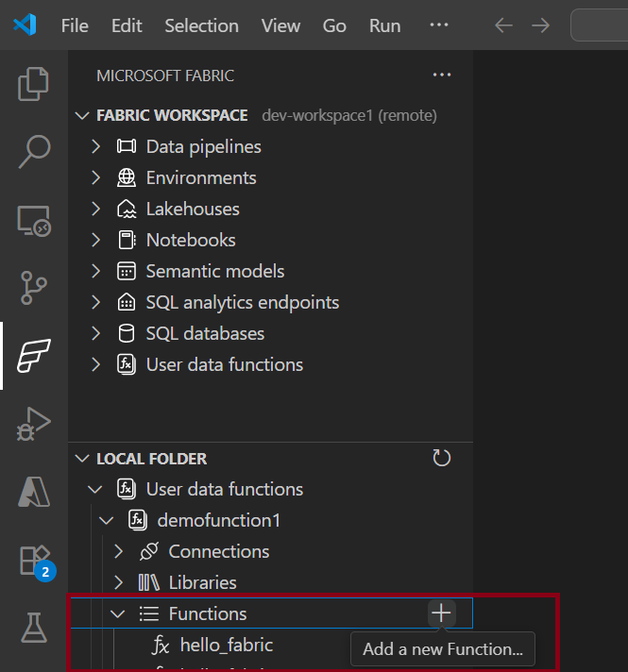The height and width of the screenshot is (672, 628).
Task: Click the VS Code logo icon
Action: coord(25,25)
